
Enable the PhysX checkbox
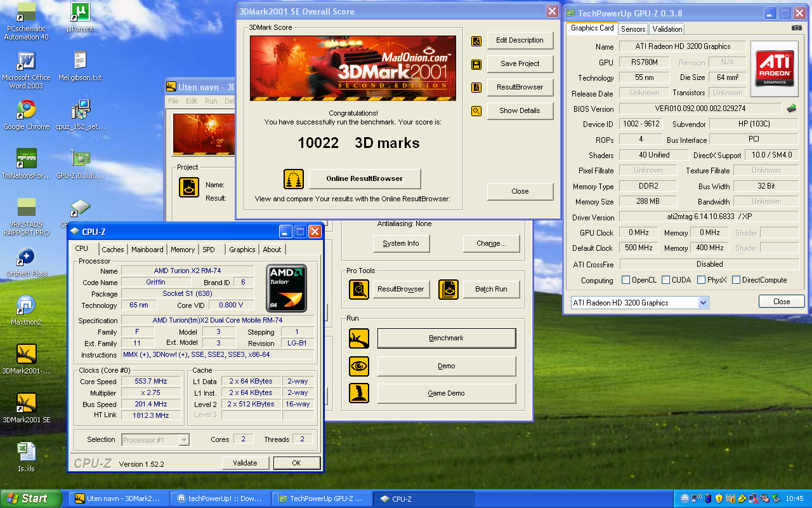[x=702, y=280]
